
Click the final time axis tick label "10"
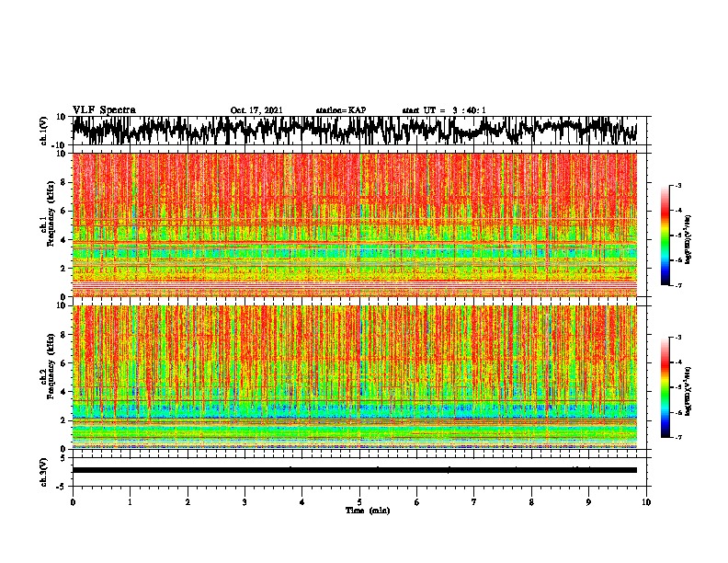click(646, 502)
